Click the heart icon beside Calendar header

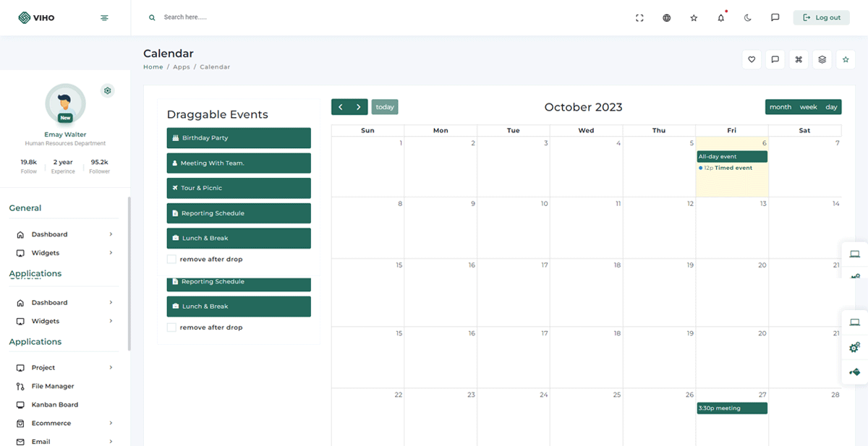[x=752, y=60]
